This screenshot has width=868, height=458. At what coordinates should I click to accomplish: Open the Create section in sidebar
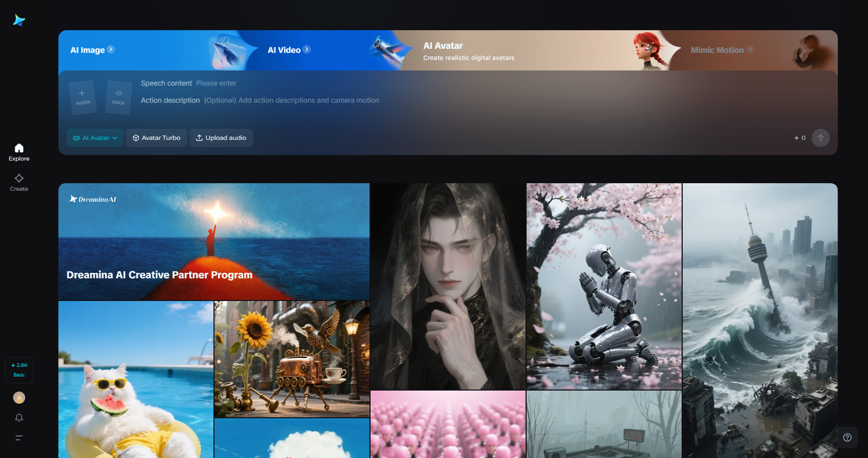coord(19,182)
